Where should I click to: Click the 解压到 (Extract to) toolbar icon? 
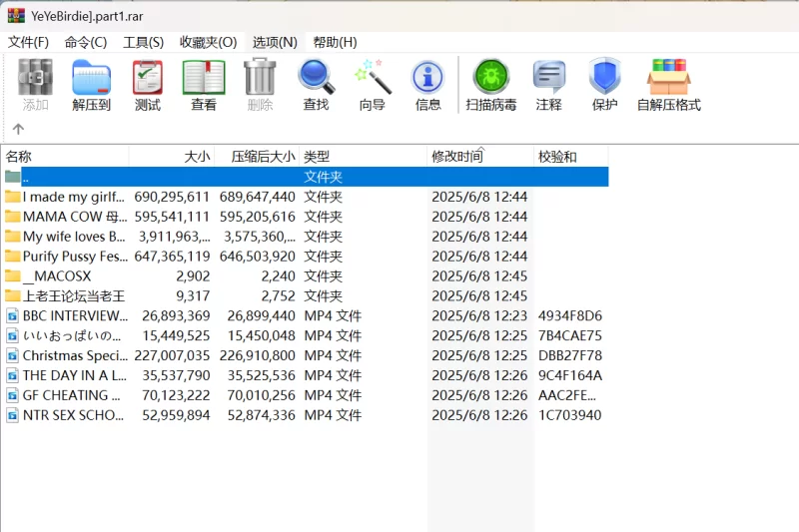91,78
